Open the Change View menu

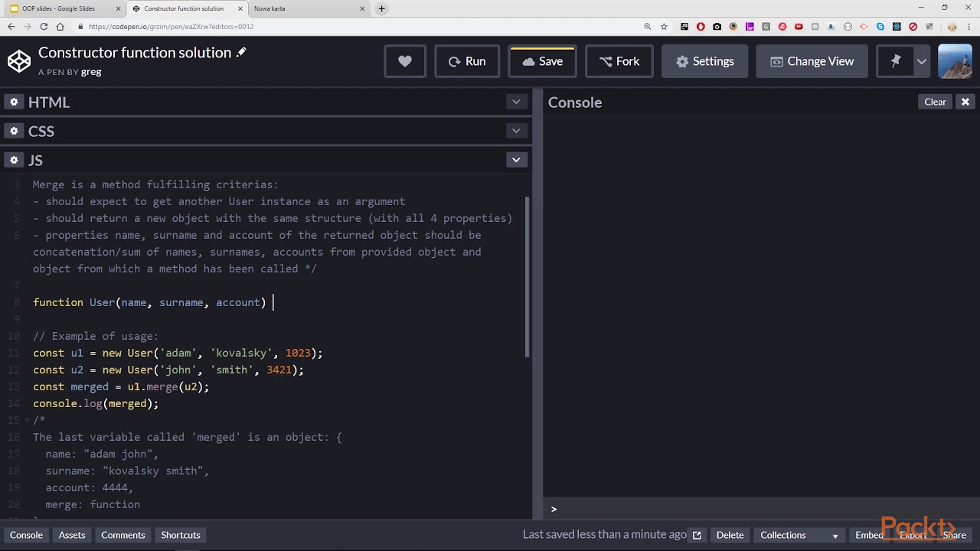[x=812, y=61]
